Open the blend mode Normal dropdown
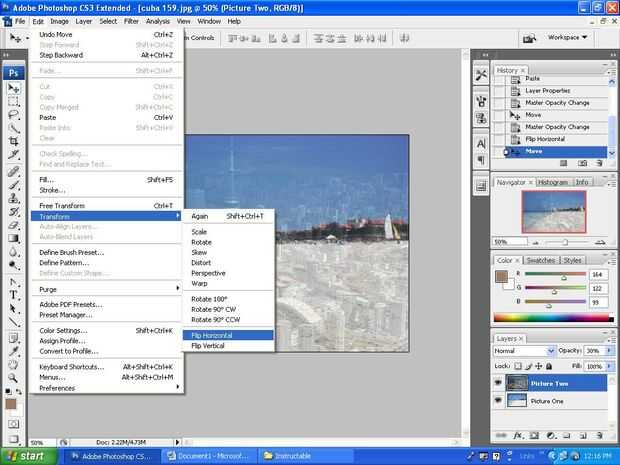 coord(524,351)
